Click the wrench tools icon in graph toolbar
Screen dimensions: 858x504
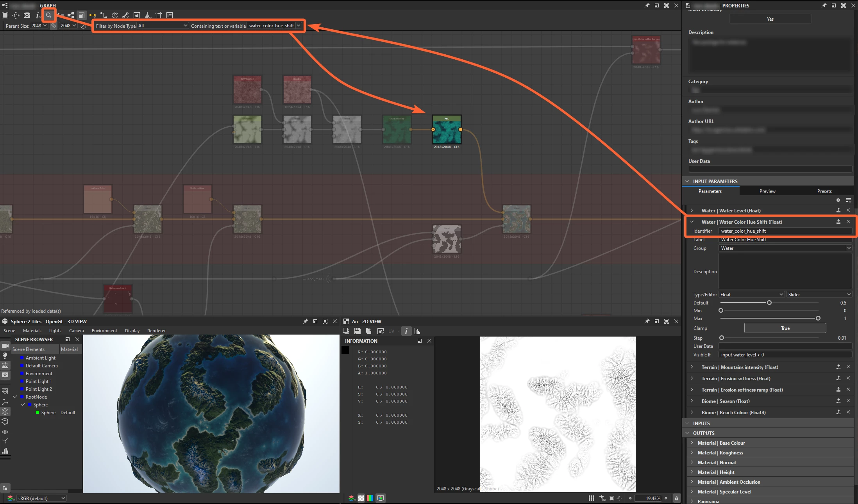coord(125,15)
